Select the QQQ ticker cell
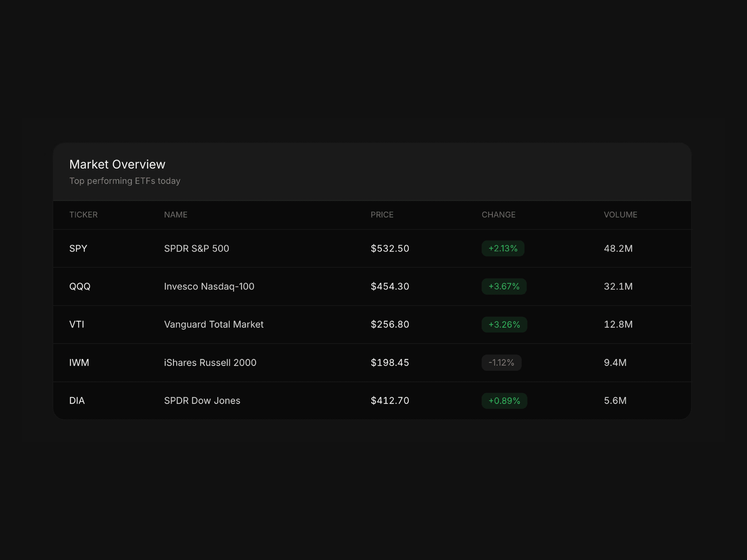The width and height of the screenshot is (747, 560). (x=80, y=287)
